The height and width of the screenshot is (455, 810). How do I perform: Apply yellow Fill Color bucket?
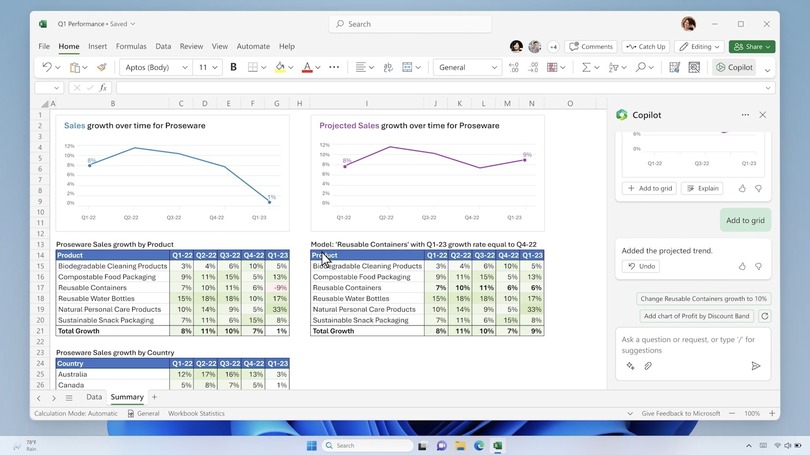pos(280,67)
